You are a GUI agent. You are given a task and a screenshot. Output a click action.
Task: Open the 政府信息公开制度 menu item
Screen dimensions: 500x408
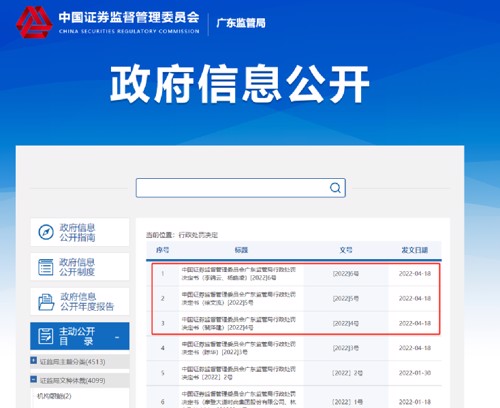tap(80, 267)
